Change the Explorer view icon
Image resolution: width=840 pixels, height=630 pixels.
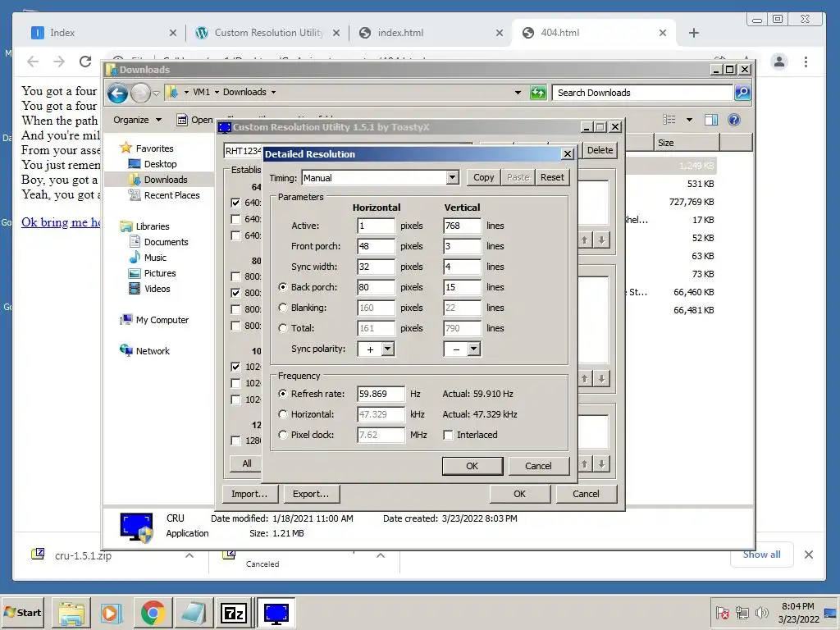click(x=669, y=120)
